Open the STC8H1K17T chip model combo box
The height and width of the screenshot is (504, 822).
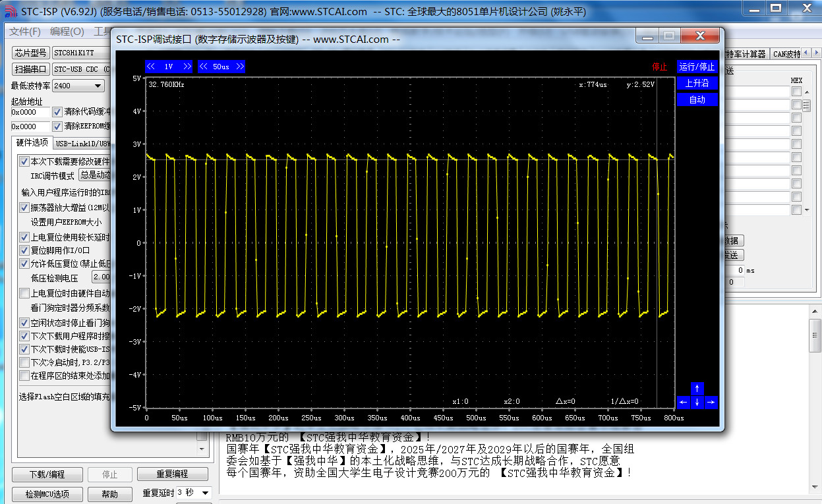pos(80,53)
